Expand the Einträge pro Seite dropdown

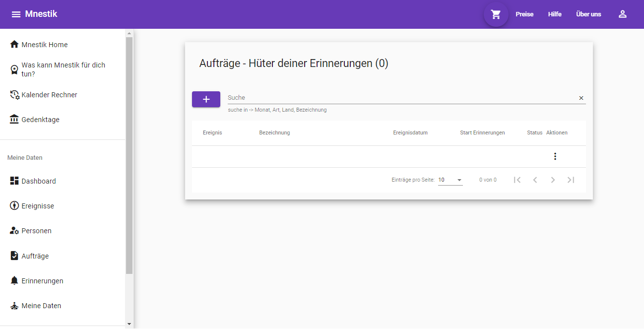[x=451, y=180]
